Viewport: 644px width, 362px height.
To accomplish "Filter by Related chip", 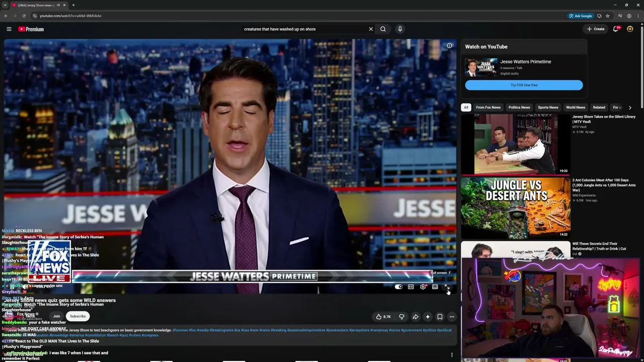I will pos(599,108).
